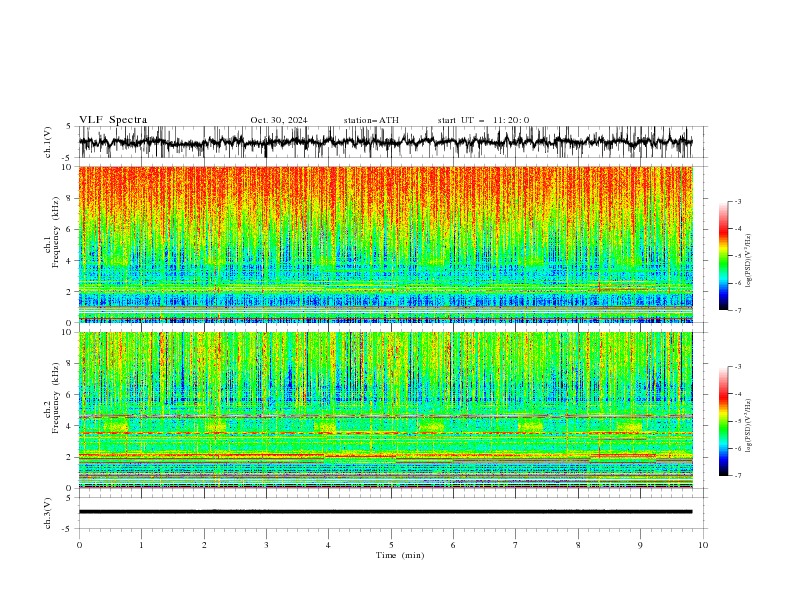Screen dimensions: 792x612
Task: Click the time axis tick label '10'
Action: pos(703,545)
